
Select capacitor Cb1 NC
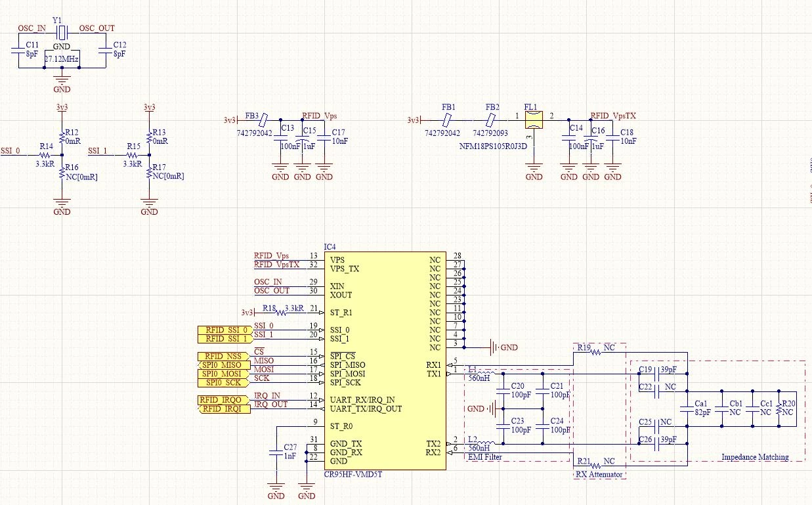click(x=721, y=408)
